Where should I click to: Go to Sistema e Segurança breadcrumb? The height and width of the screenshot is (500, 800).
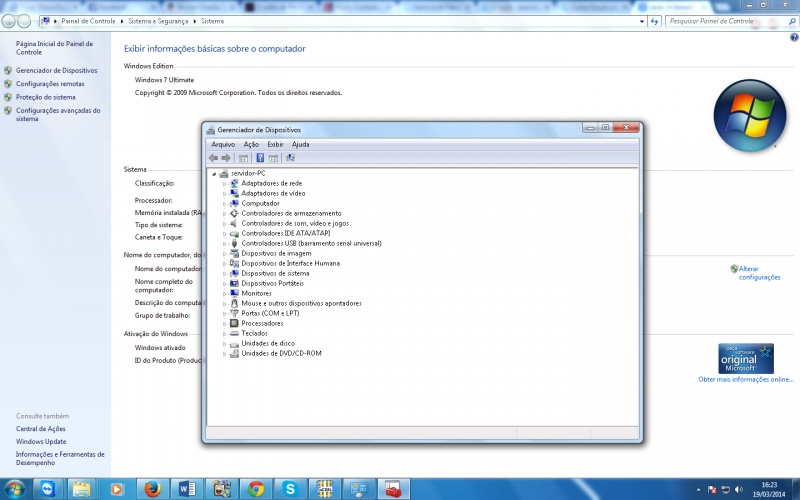tap(158, 21)
